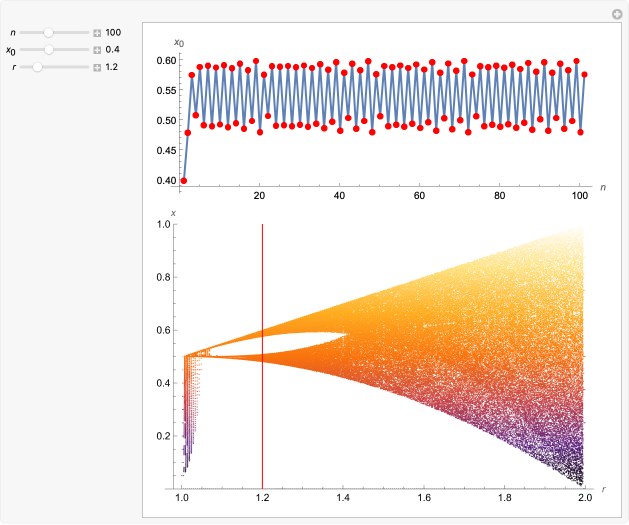Click the 0.60 label on the top plot
The height and width of the screenshot is (525, 629).
pyautogui.click(x=166, y=61)
